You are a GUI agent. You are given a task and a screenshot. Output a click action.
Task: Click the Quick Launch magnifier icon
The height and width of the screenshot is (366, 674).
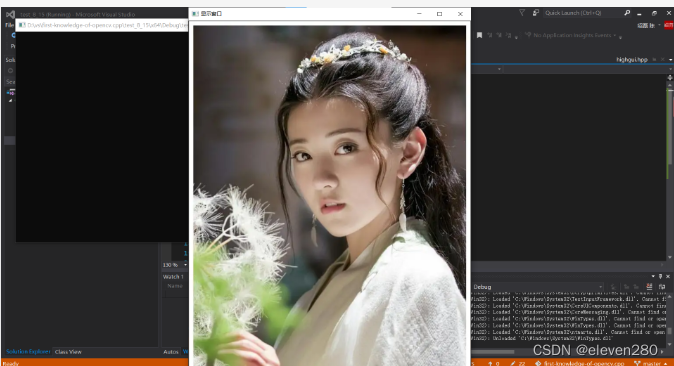(627, 13)
